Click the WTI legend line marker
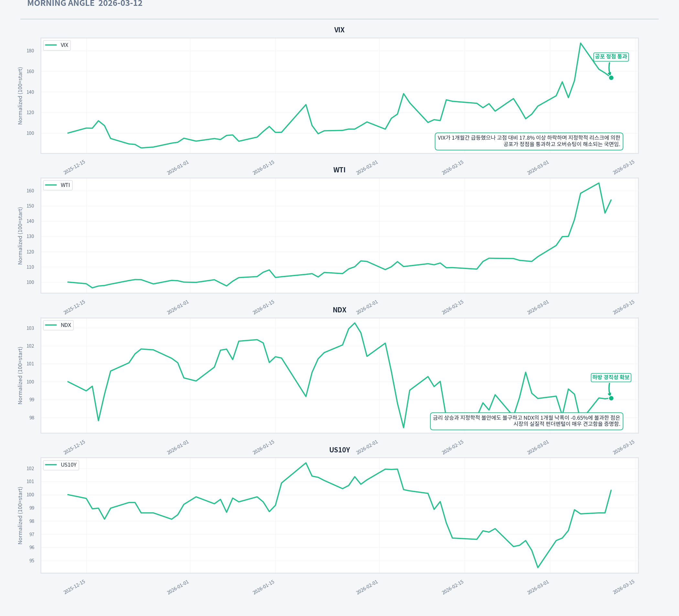The image size is (679, 616). pyautogui.click(x=51, y=185)
